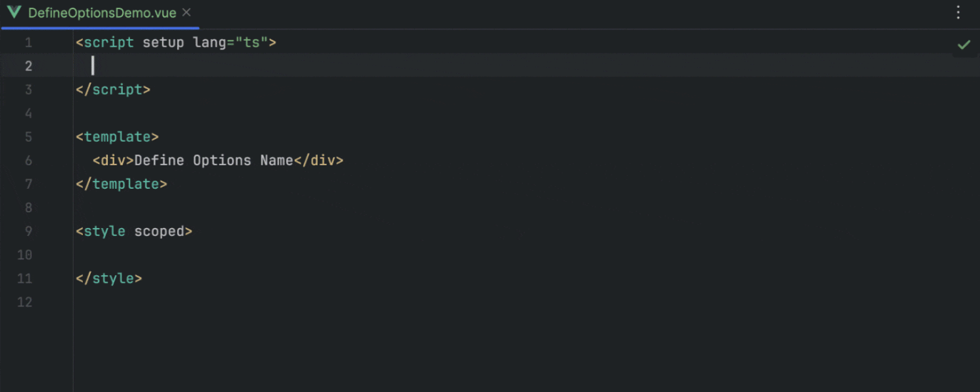
Task: Click line number 6 in the gutter
Action: 28,161
